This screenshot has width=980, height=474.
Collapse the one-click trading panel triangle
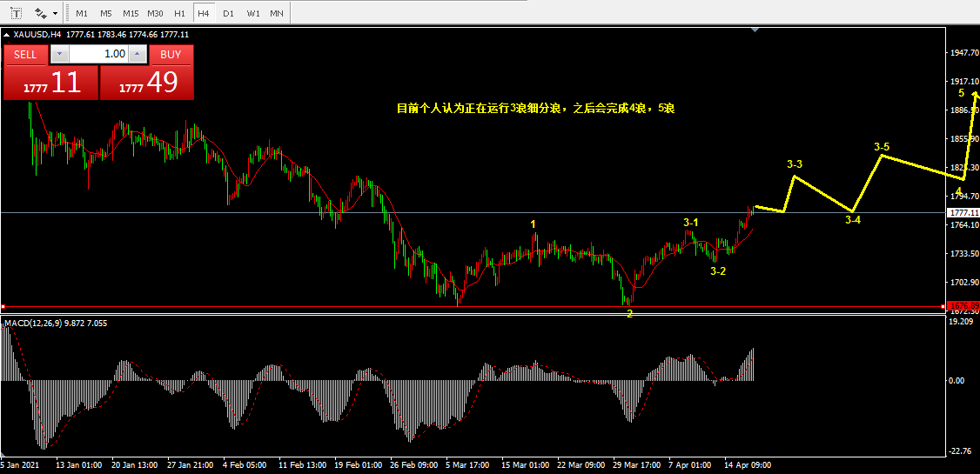pos(6,35)
